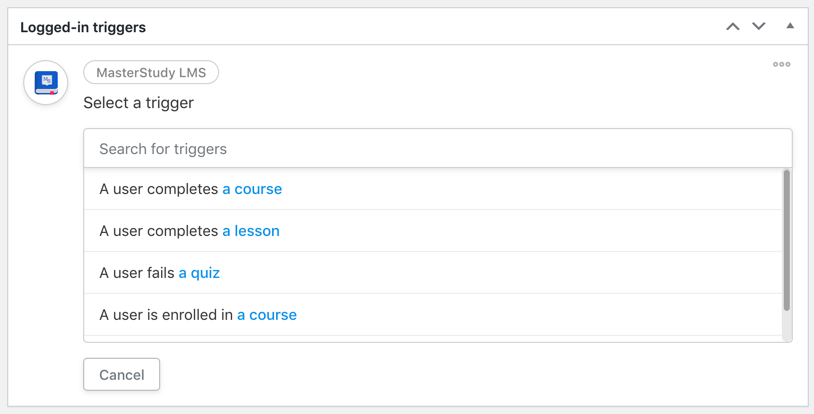Choose the "A user fails a quiz" trigger

point(433,273)
